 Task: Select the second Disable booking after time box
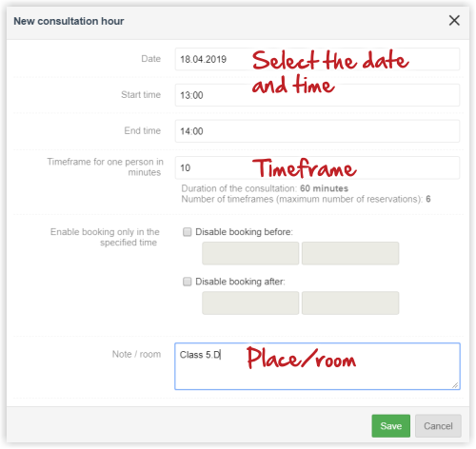(350, 303)
